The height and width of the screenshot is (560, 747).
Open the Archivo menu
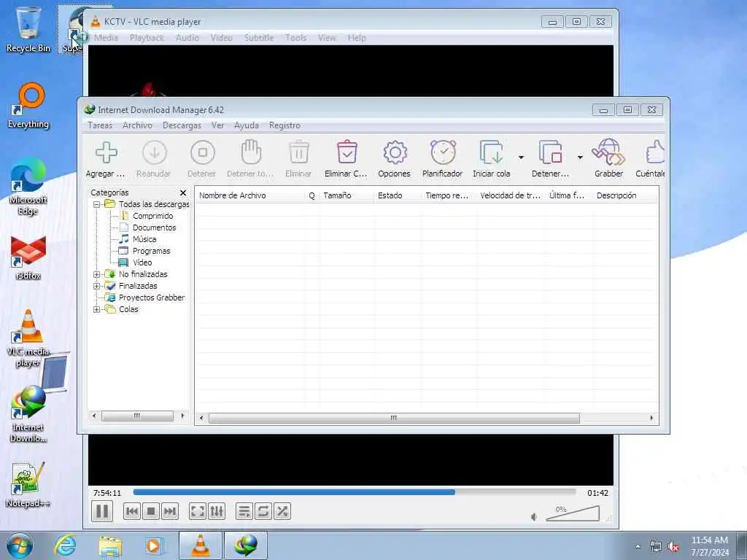(137, 125)
